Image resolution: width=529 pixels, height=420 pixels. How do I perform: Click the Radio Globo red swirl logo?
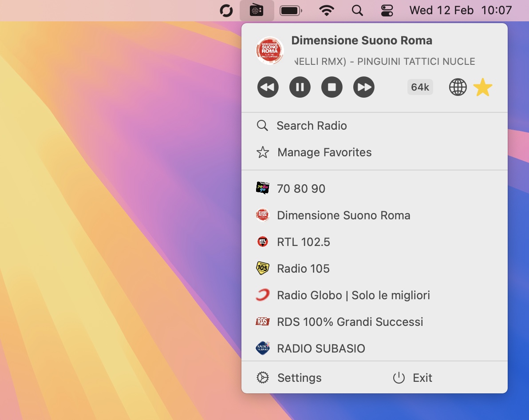coord(262,295)
